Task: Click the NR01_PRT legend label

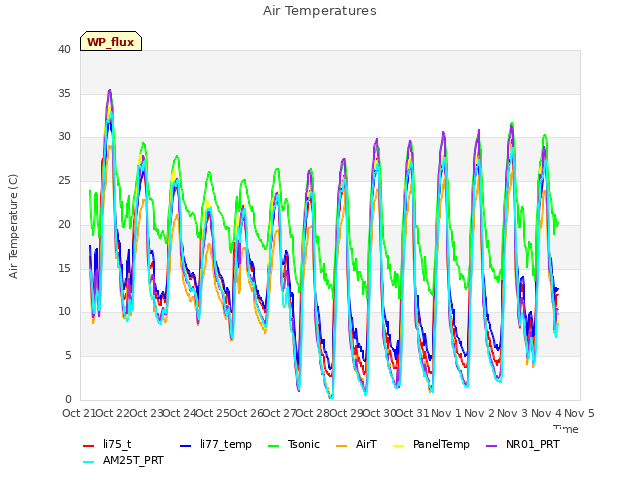Action: pyautogui.click(x=533, y=444)
